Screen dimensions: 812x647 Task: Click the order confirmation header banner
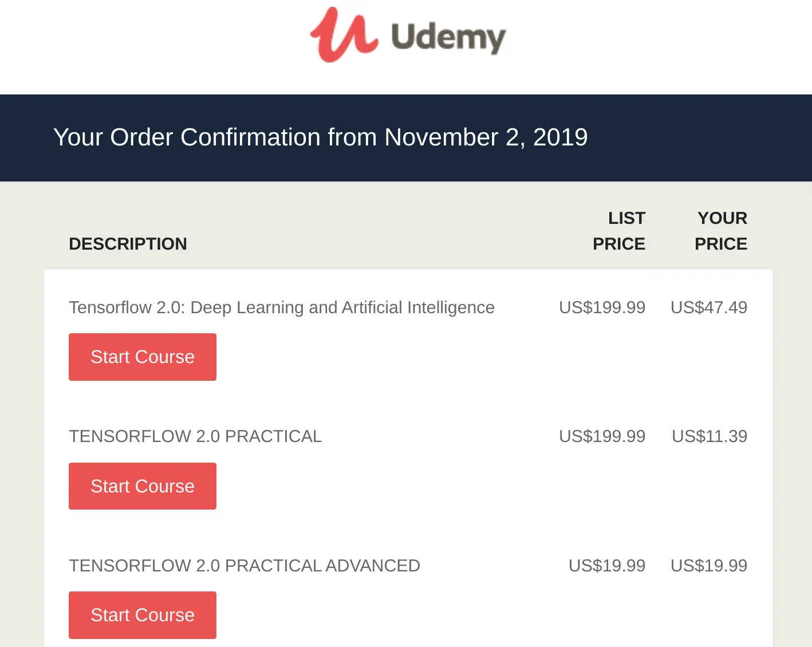tap(406, 137)
